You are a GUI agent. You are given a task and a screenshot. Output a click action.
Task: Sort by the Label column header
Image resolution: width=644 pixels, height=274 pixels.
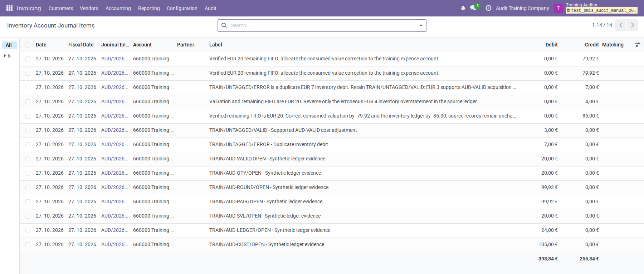216,45
